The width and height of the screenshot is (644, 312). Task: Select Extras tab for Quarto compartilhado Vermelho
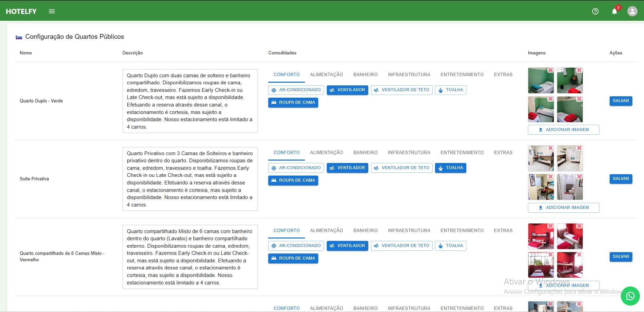point(503,231)
